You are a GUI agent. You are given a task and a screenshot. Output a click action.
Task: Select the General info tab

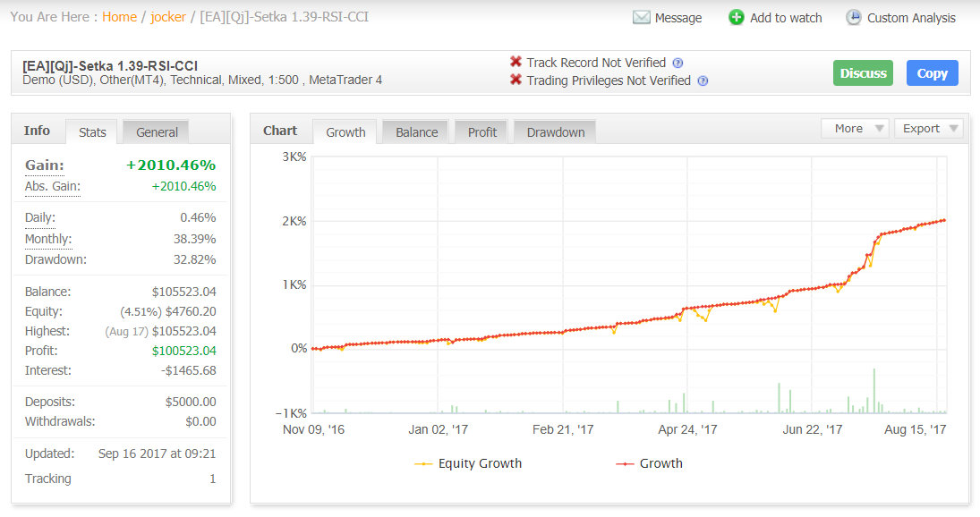click(x=157, y=132)
